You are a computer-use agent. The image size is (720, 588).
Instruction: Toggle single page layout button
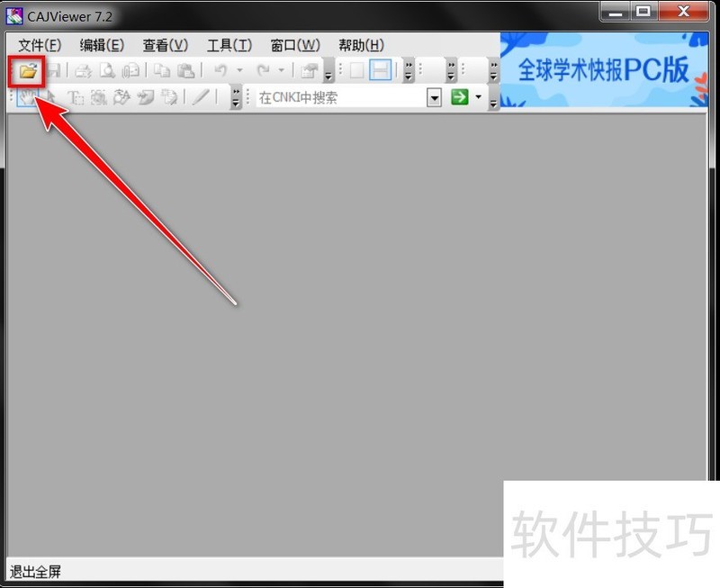tap(357, 70)
